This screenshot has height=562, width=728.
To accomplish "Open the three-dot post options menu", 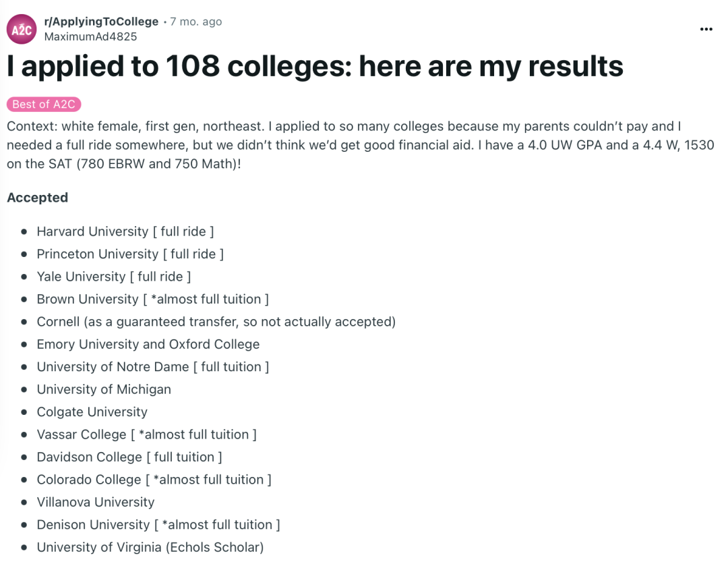I will click(706, 29).
